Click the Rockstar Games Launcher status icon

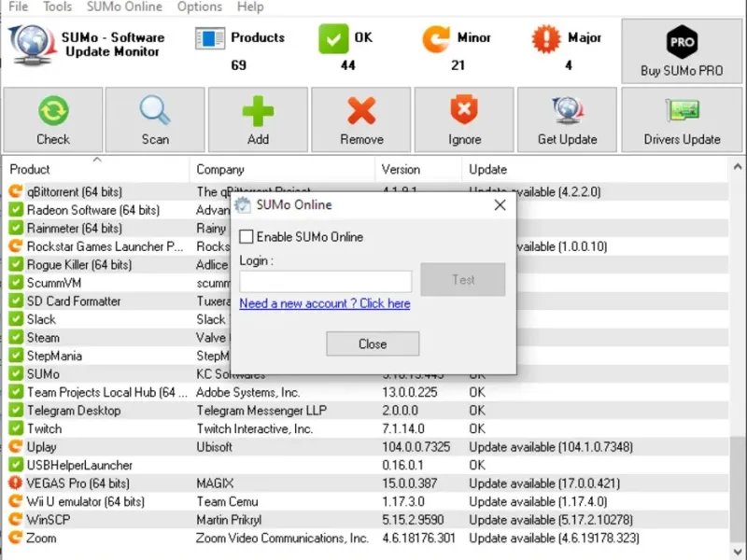point(16,246)
